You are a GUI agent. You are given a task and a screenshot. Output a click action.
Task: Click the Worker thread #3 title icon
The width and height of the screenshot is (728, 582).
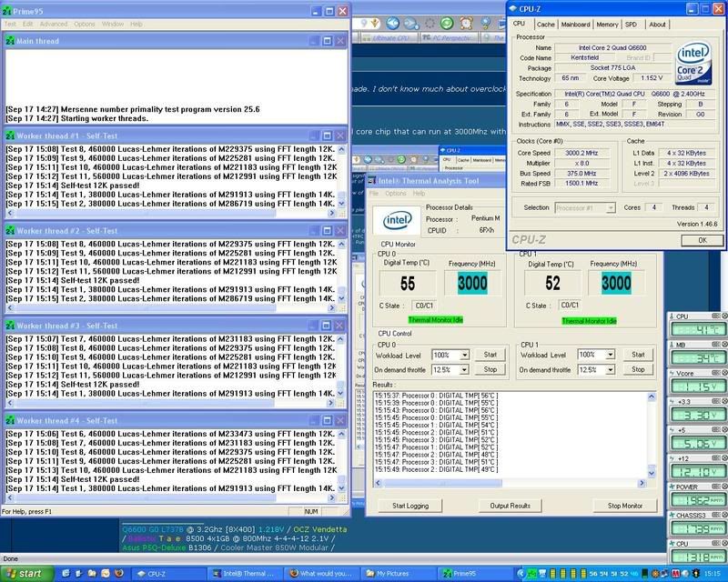(10, 326)
